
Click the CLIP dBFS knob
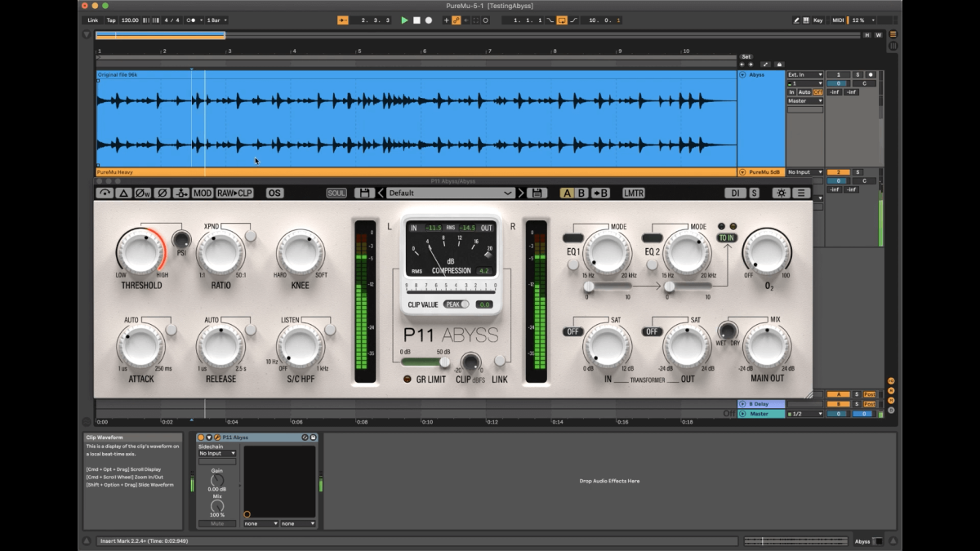470,362
